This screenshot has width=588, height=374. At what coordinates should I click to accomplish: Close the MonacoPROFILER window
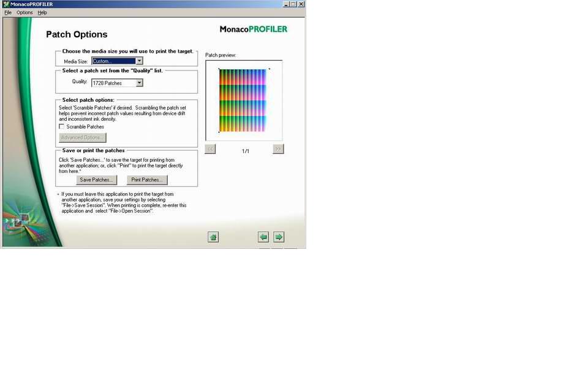click(x=301, y=4)
